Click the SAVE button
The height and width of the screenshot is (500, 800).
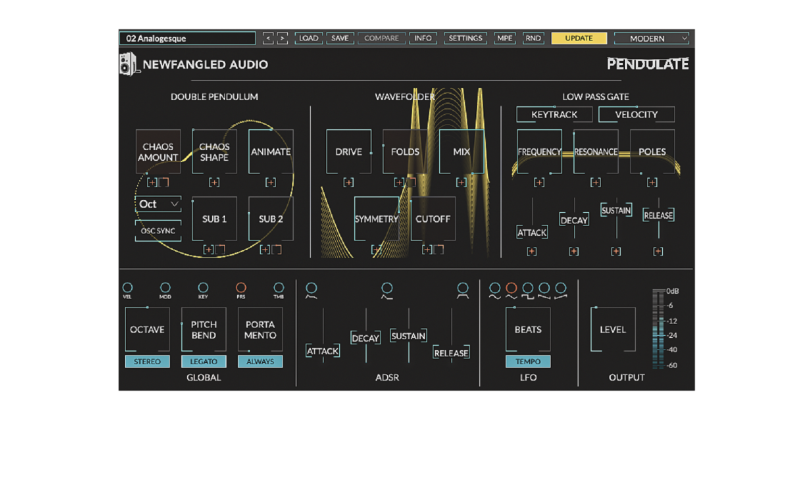(x=340, y=38)
